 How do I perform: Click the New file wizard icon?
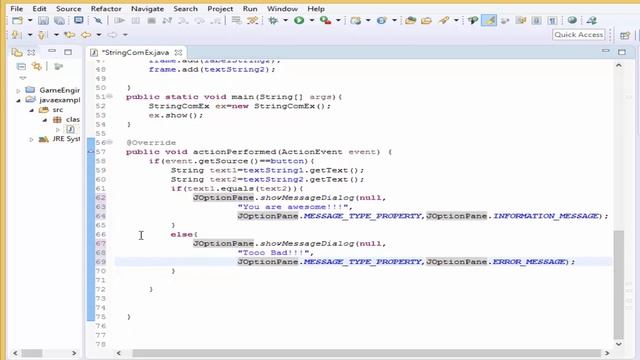pyautogui.click(x=17, y=20)
